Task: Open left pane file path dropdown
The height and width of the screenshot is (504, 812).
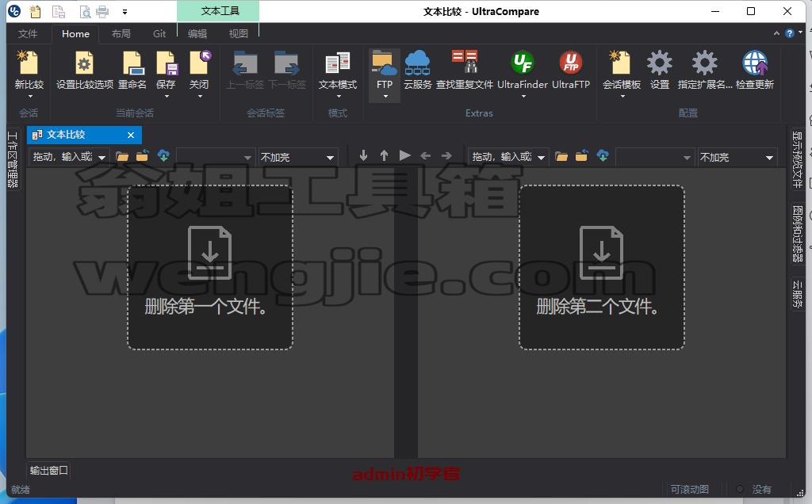Action: point(102,158)
